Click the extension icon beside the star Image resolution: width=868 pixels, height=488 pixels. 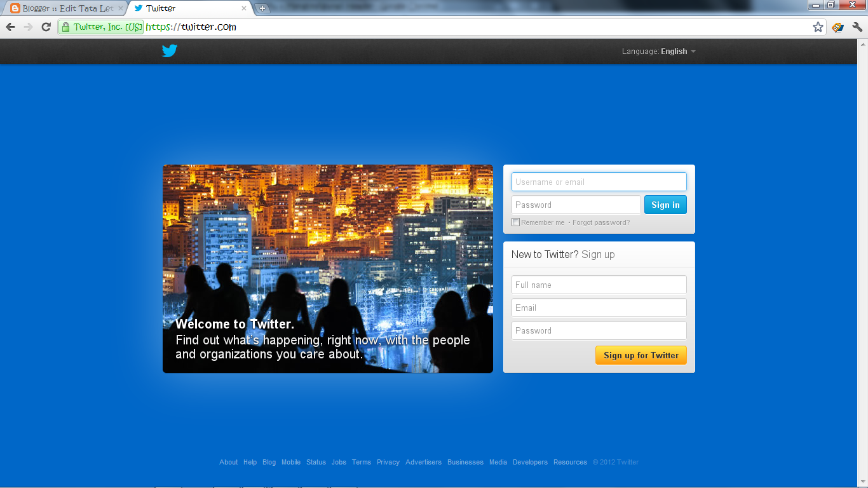click(x=837, y=27)
